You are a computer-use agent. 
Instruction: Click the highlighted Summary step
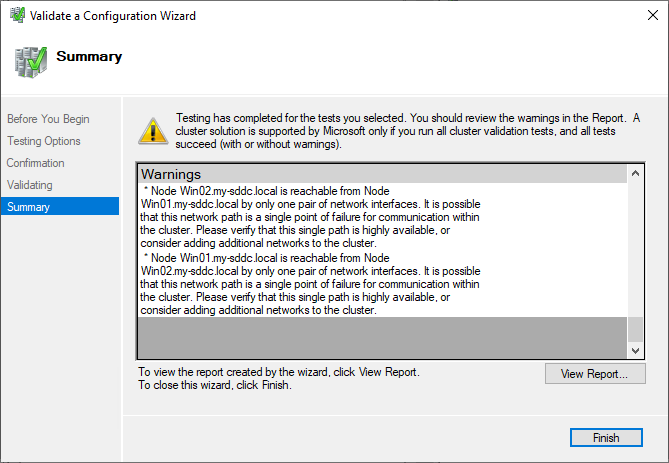(x=28, y=207)
